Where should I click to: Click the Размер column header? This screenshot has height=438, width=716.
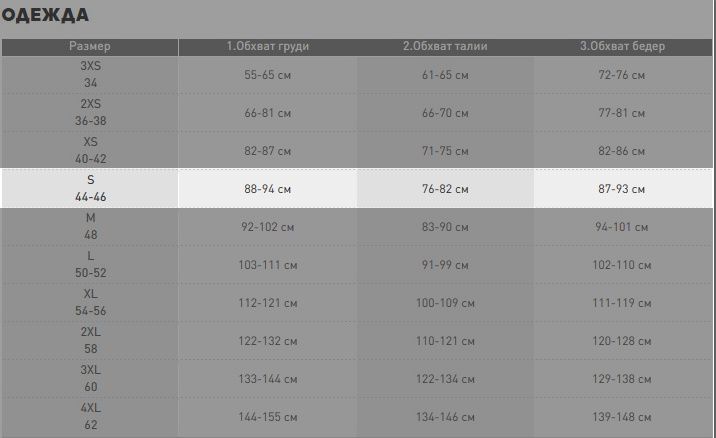pos(90,47)
